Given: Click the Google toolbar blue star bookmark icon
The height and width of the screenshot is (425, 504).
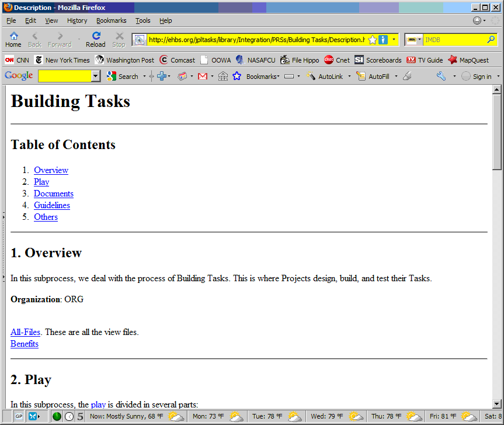Looking at the screenshot, I should tap(237, 76).
